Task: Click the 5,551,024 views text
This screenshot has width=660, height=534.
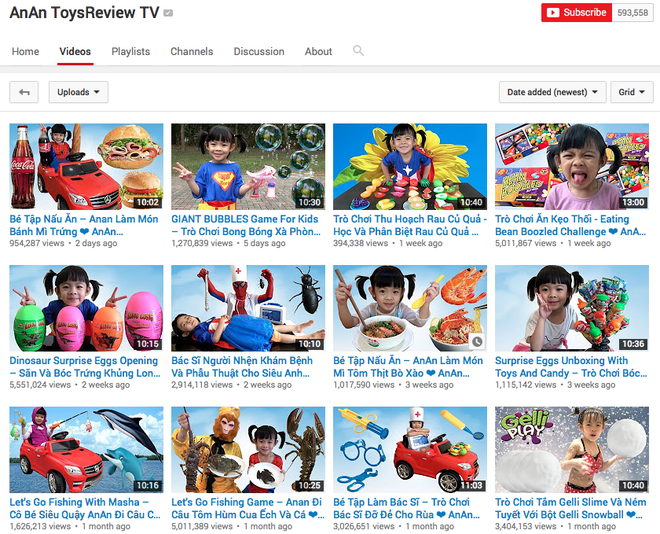Action: [40, 385]
